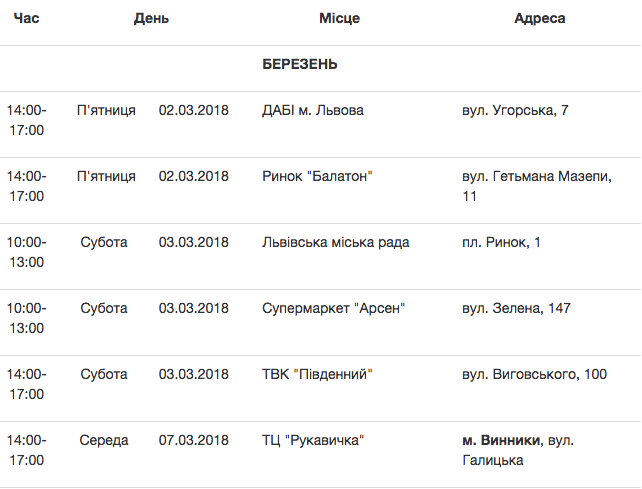Click the "м. Винники, вул. Галицька" address
Viewport: 642px width, 489px height.
point(517,450)
